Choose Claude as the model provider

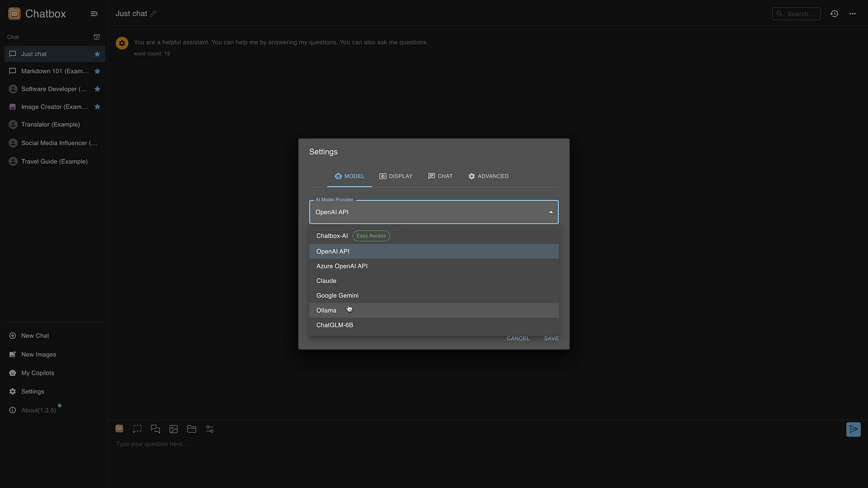pyautogui.click(x=327, y=281)
